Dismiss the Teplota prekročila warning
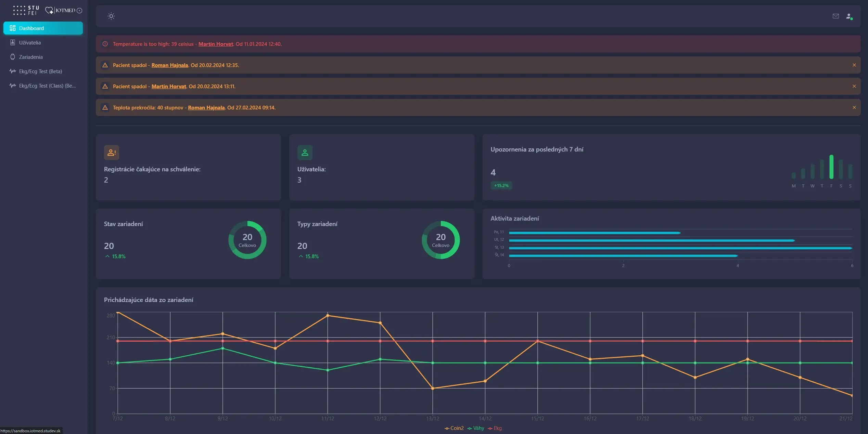The height and width of the screenshot is (434, 868). tap(854, 107)
